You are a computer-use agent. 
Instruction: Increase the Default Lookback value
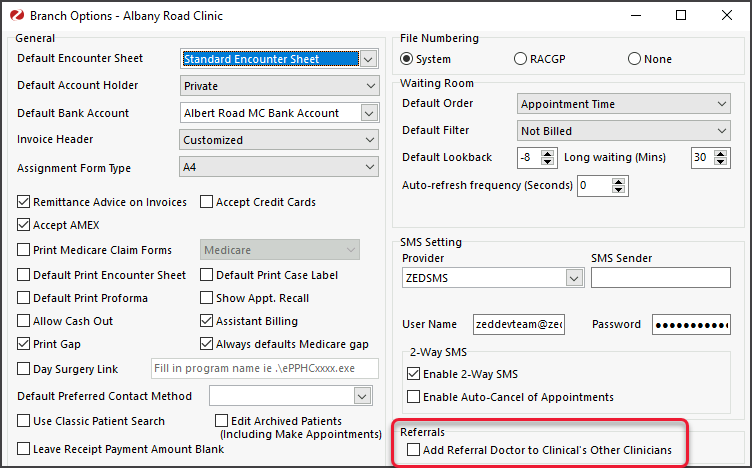[547, 153]
